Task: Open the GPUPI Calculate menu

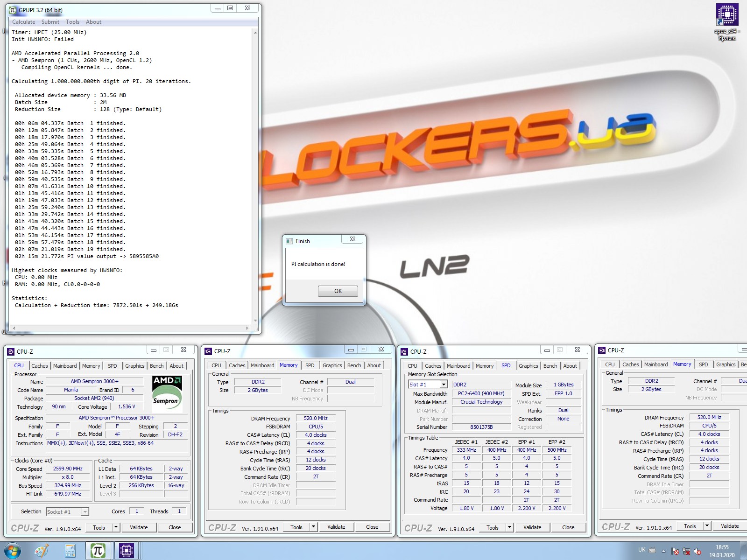Action: tap(23, 22)
